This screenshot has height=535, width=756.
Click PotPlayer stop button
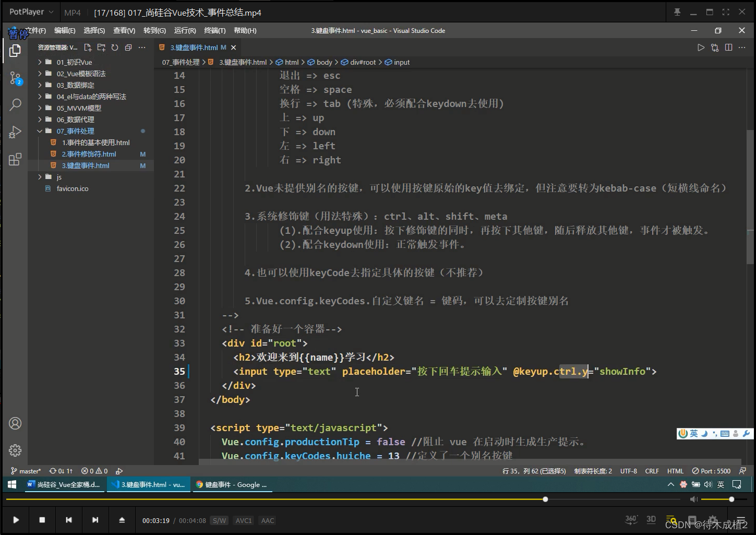point(42,520)
